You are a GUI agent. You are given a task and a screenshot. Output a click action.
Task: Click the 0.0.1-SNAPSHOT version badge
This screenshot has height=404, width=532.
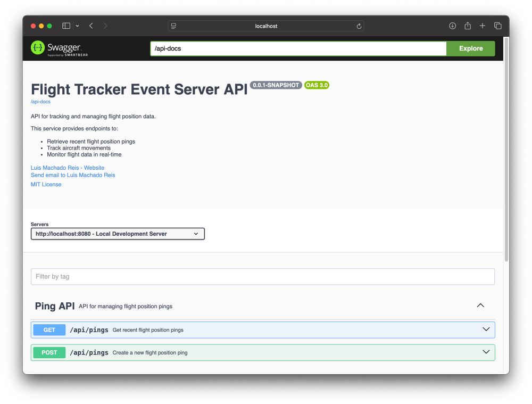(276, 85)
